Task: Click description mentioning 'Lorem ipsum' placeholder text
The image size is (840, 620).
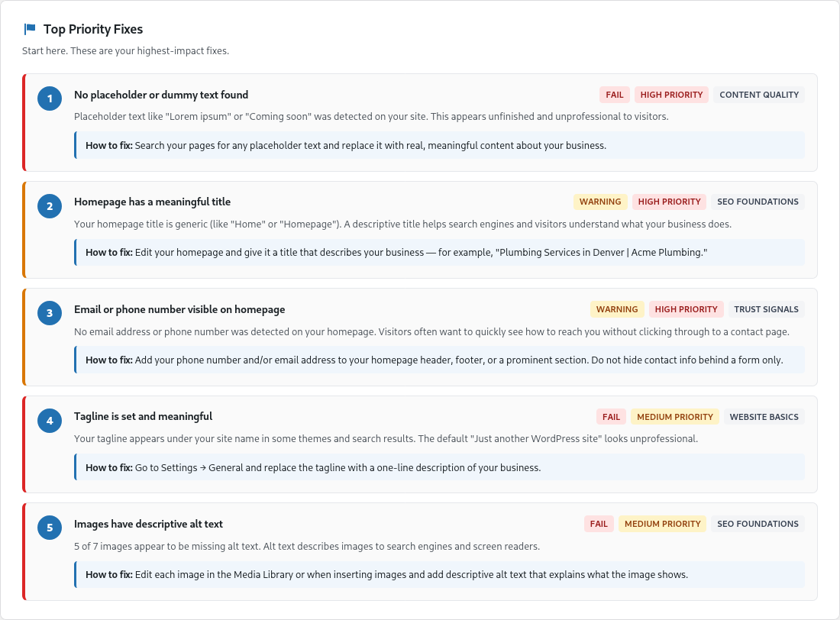Action: tap(371, 117)
